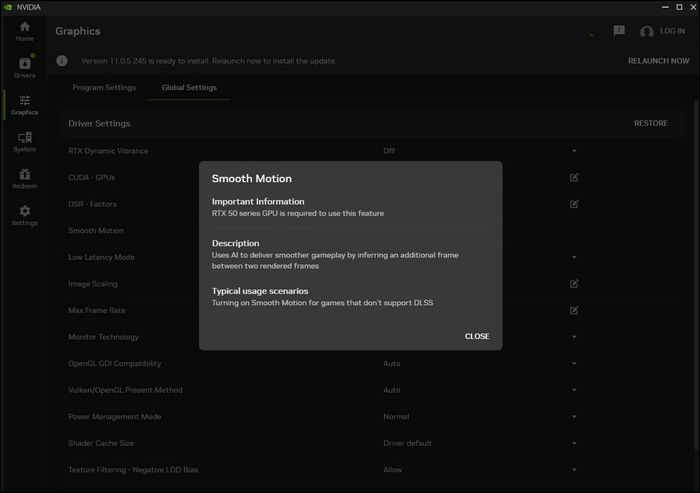700x493 pixels.
Task: Click the NVIDIA logo in title bar
Action: [x=8, y=7]
